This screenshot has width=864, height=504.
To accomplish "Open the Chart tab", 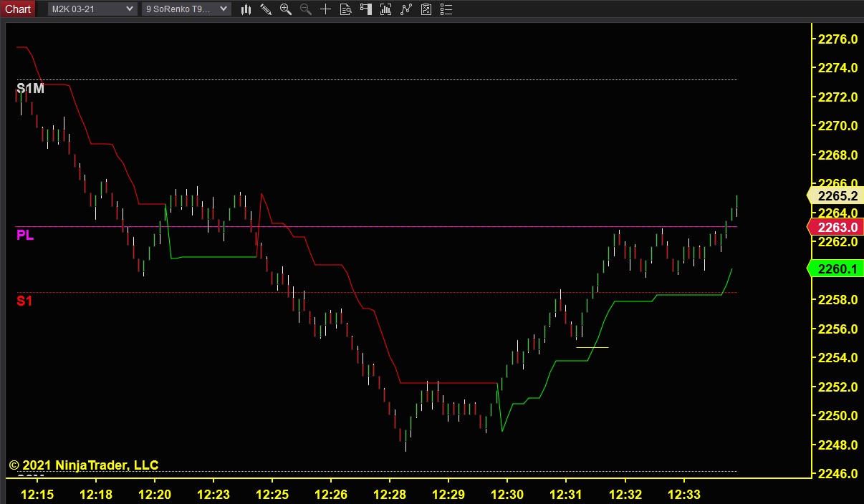I will click(17, 9).
